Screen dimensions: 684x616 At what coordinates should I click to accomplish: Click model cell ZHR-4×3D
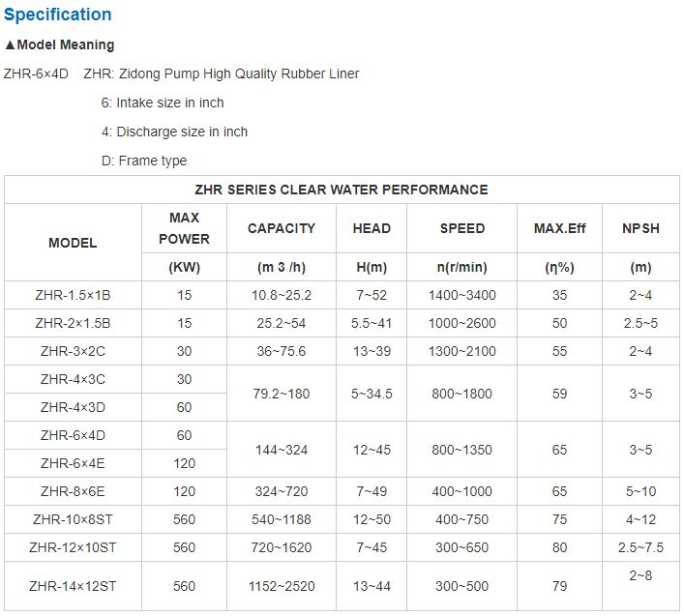(x=73, y=407)
